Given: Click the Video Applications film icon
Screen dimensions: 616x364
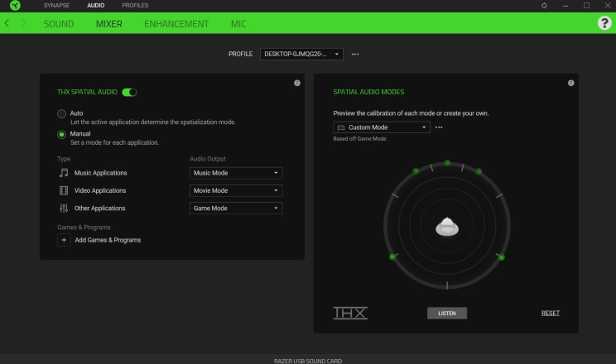Looking at the screenshot, I should click(63, 190).
